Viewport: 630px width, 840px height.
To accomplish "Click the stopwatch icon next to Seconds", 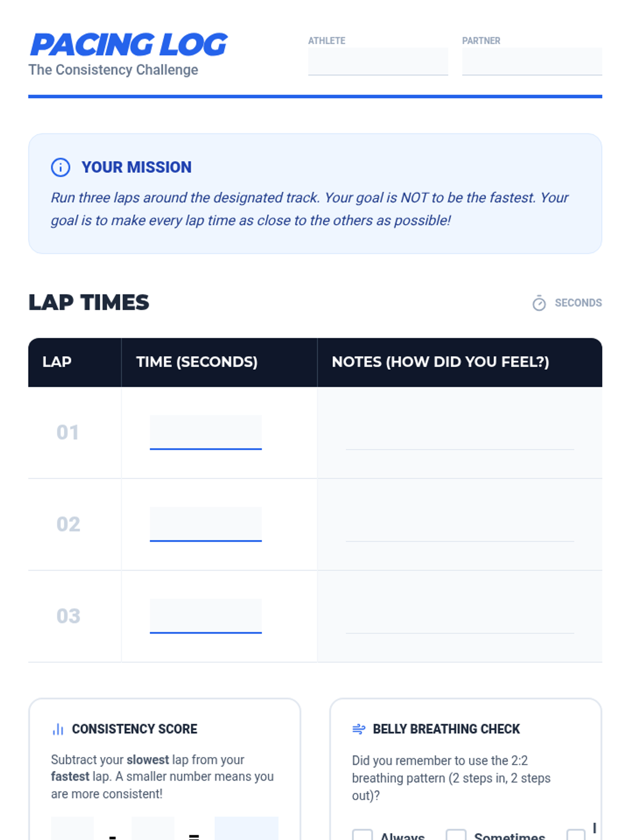I will pos(539,303).
